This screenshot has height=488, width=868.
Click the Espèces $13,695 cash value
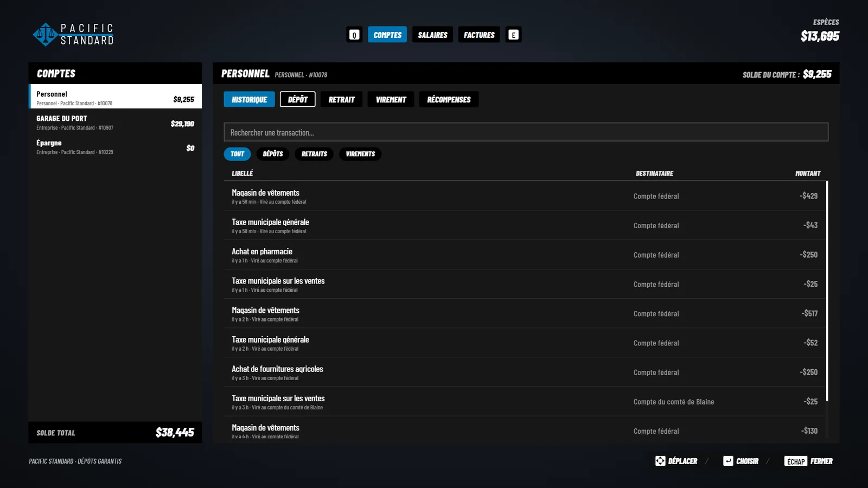[x=820, y=36]
